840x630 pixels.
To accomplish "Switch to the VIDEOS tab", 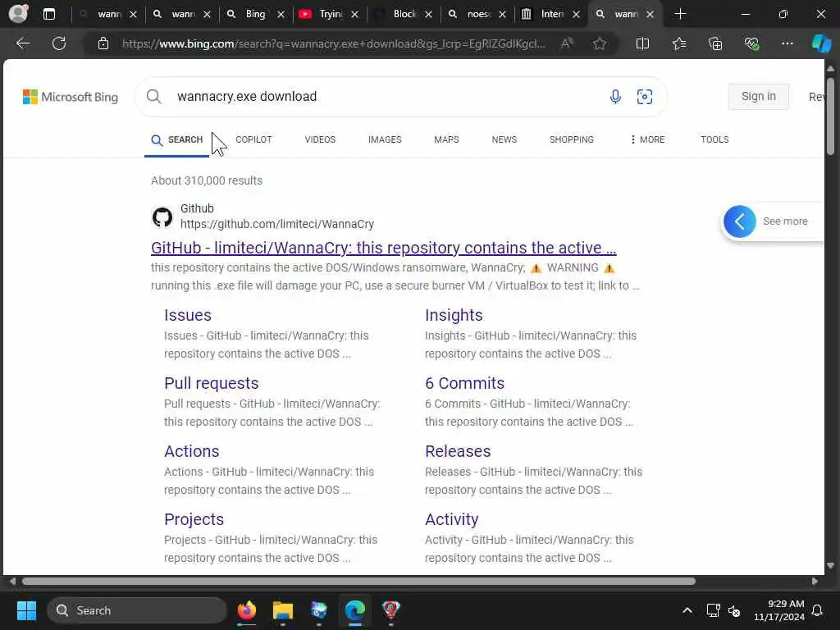I will pos(320,139).
